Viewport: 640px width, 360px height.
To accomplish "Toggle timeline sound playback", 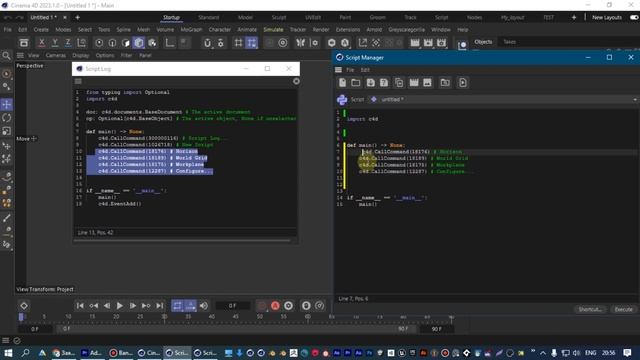I will (204, 306).
